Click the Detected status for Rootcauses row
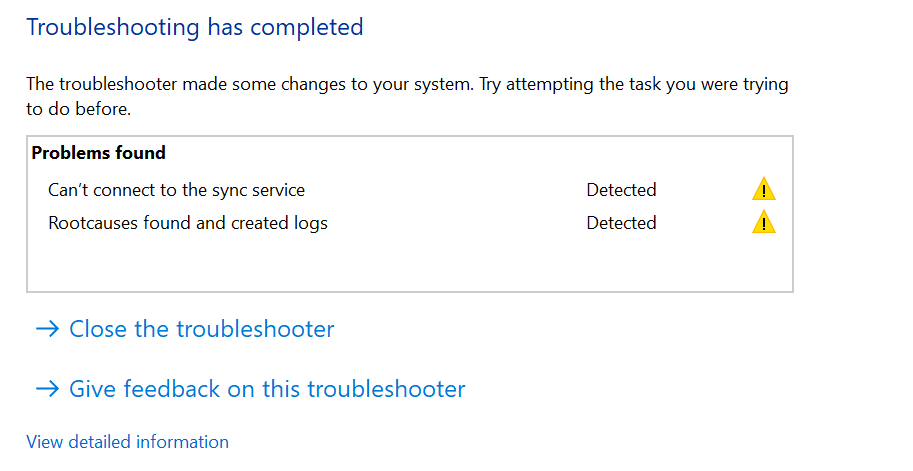913x471 pixels. click(x=621, y=223)
